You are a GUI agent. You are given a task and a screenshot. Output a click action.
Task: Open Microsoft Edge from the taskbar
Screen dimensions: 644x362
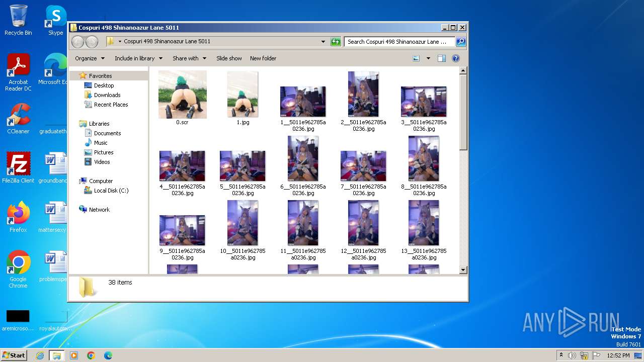[x=108, y=355]
